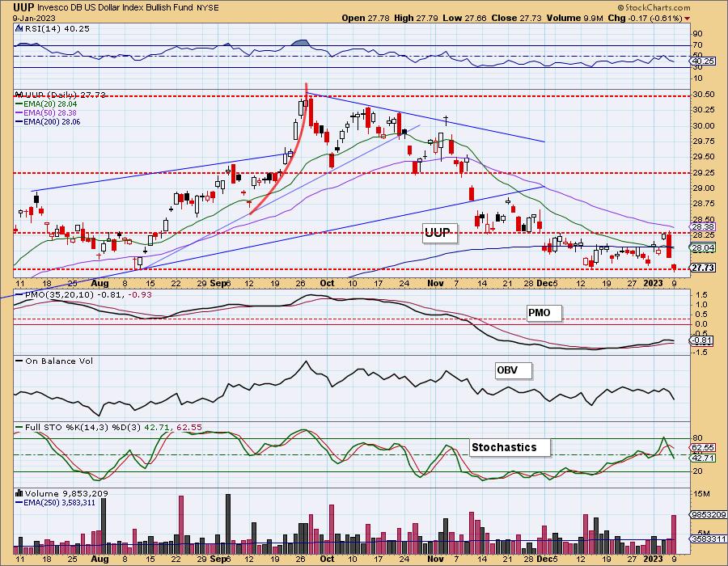728x566 pixels.
Task: Click the Volume 9.9M header value
Action: 575,18
